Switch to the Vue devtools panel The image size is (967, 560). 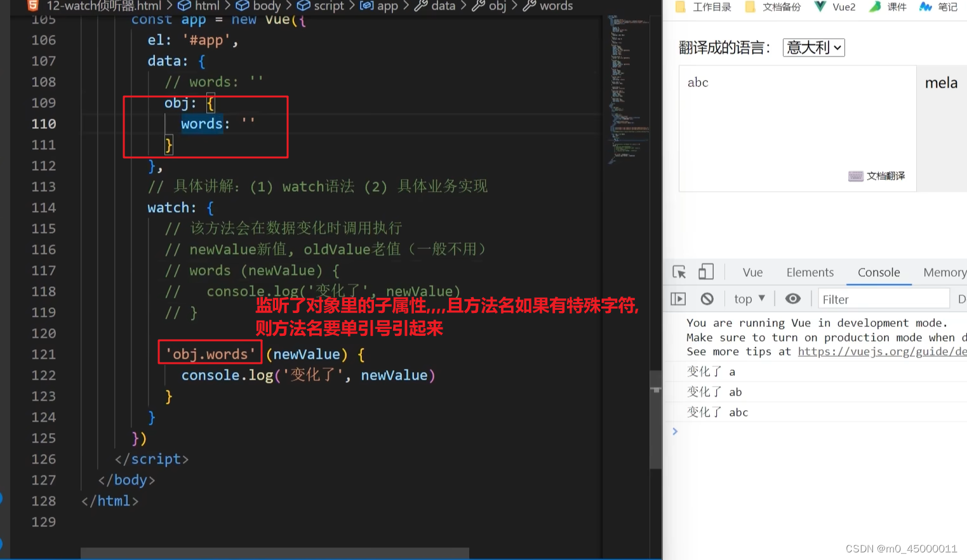pos(752,272)
